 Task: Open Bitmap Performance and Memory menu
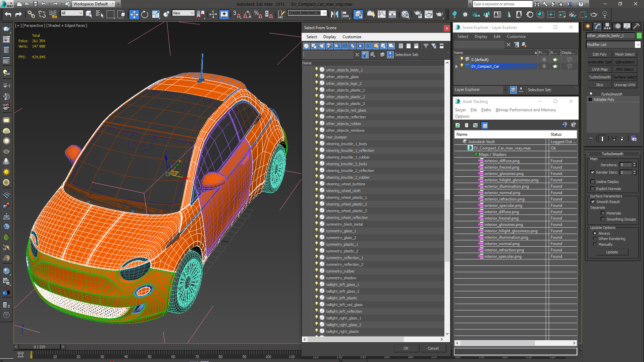click(x=526, y=110)
